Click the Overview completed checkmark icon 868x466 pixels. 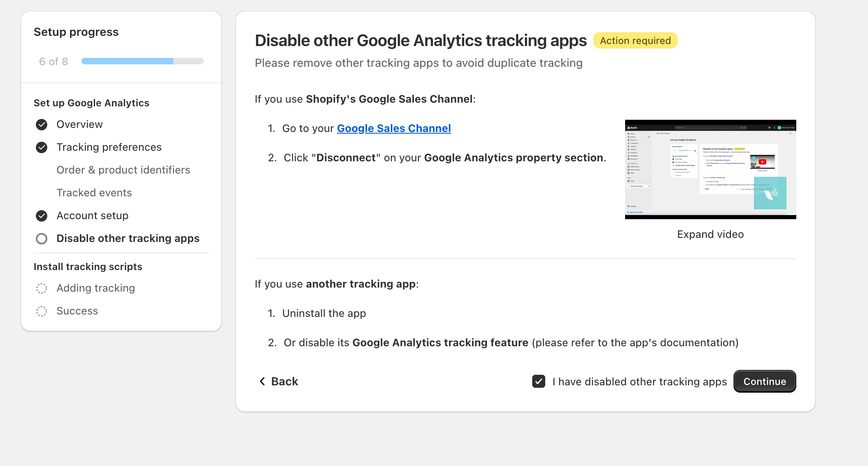42,125
